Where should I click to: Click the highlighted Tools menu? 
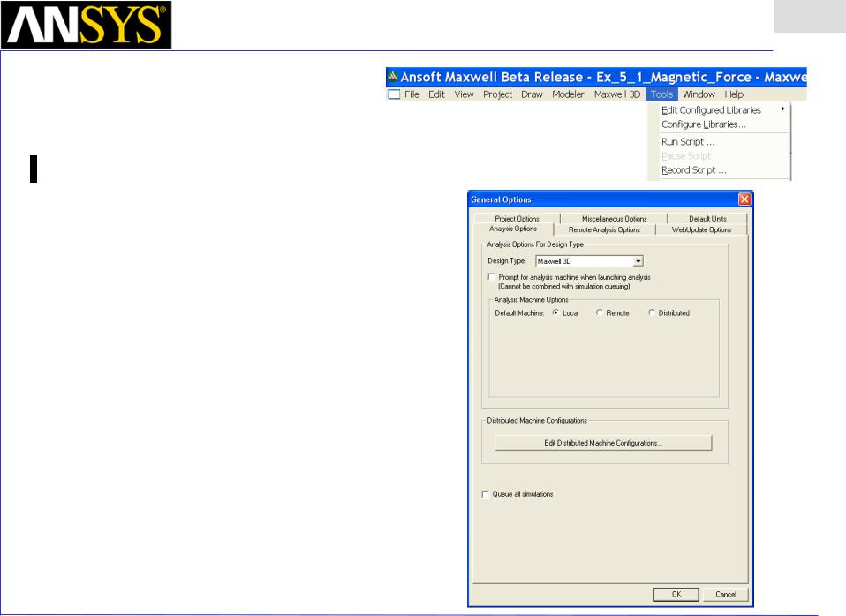661,94
